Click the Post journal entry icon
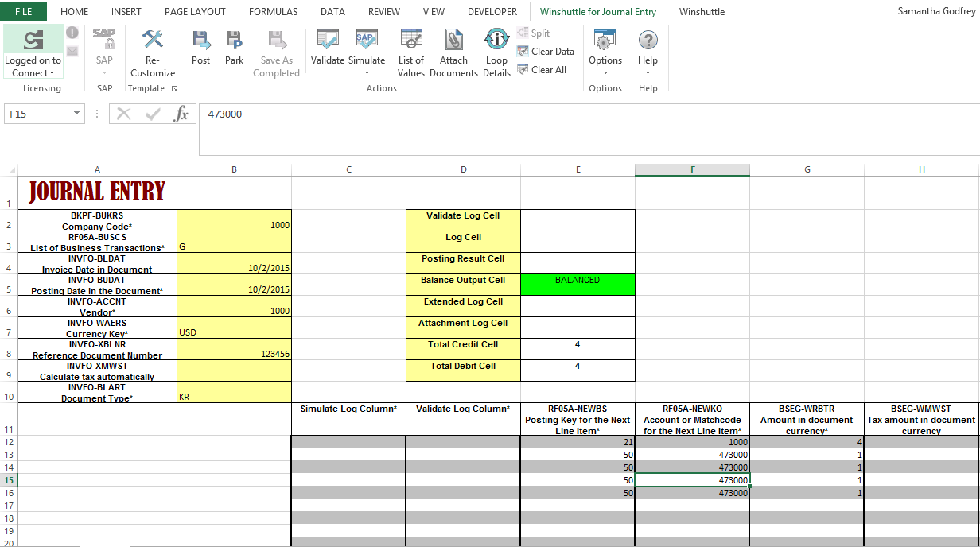 [201, 40]
